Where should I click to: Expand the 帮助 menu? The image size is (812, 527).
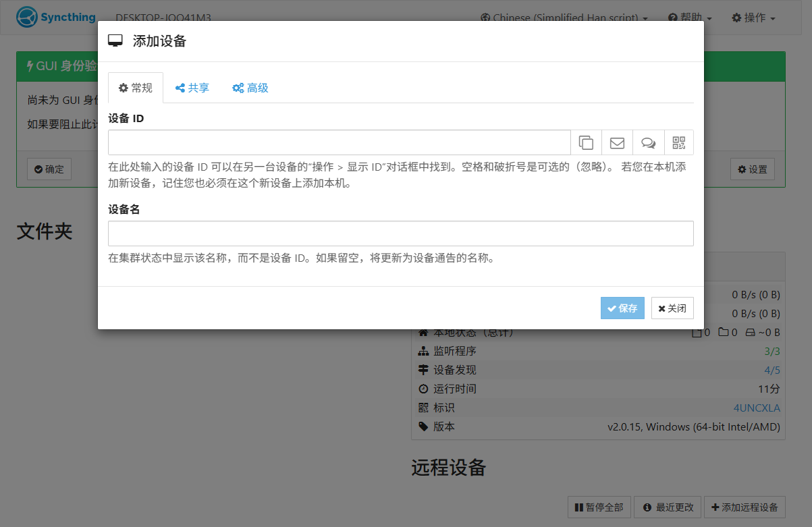(x=689, y=18)
